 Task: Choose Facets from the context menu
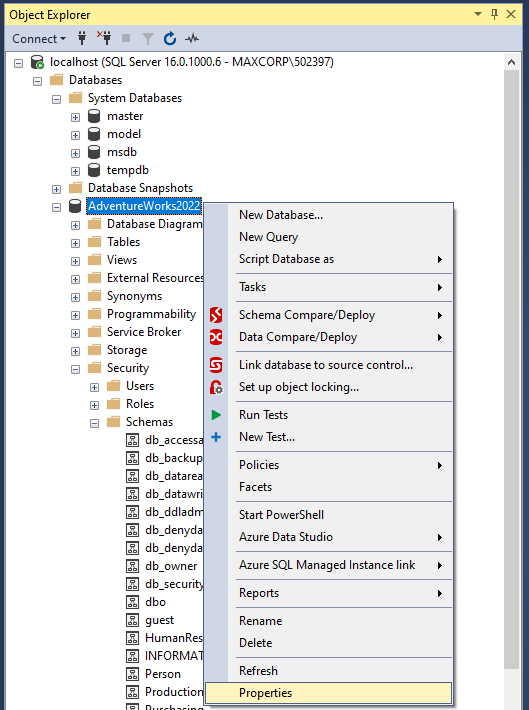pos(329,487)
